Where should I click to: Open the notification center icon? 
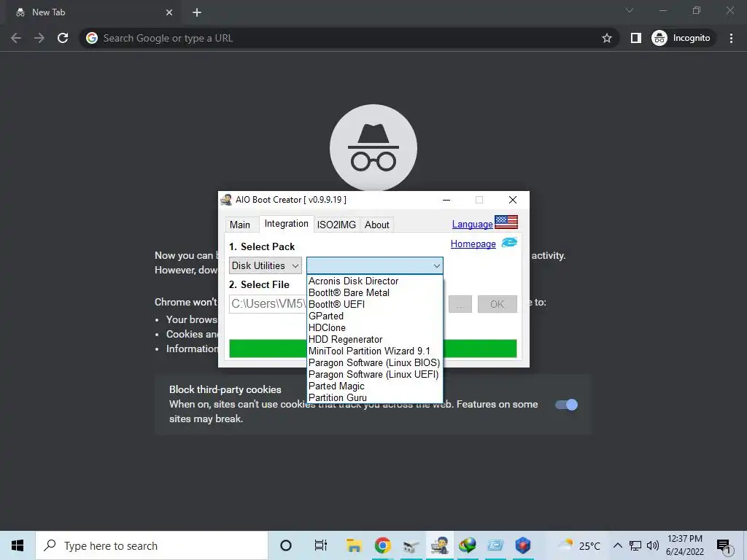pyautogui.click(x=724, y=547)
